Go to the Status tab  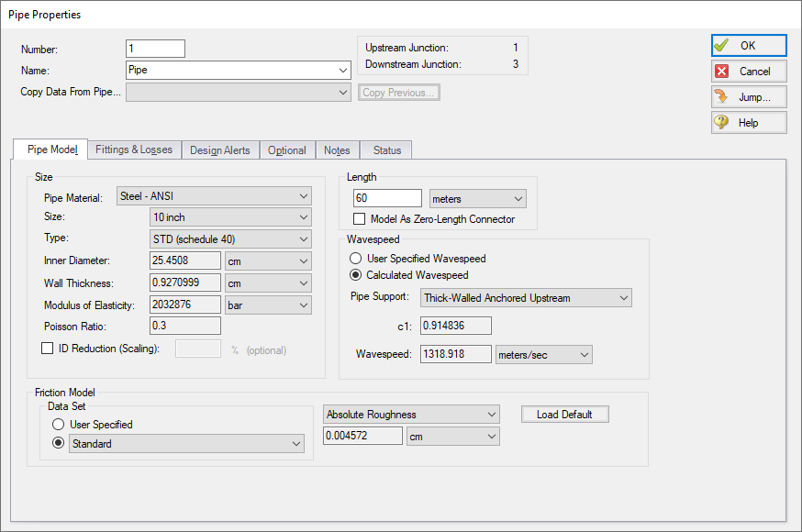click(386, 150)
